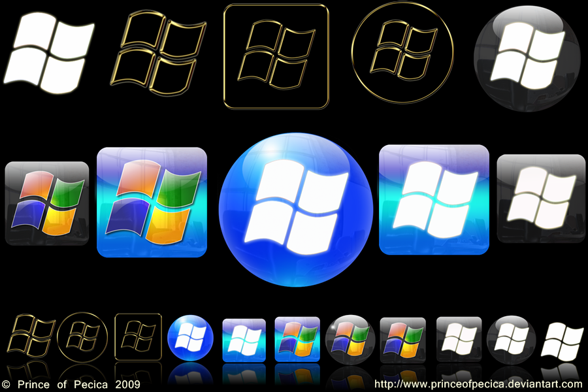Click the small colorful Vista icon thumbnail

click(x=297, y=336)
